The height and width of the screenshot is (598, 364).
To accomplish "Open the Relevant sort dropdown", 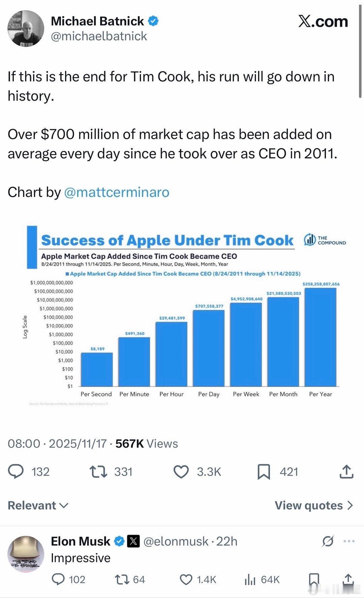I will [38, 505].
